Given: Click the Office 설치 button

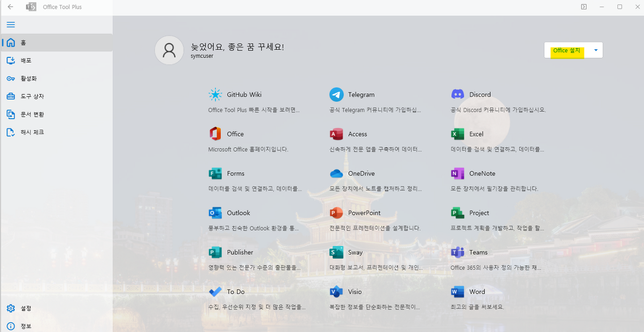Looking at the screenshot, I should [x=567, y=50].
